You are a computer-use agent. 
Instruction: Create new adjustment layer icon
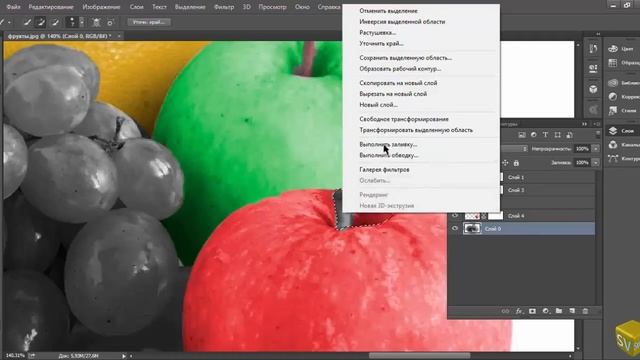(545, 311)
